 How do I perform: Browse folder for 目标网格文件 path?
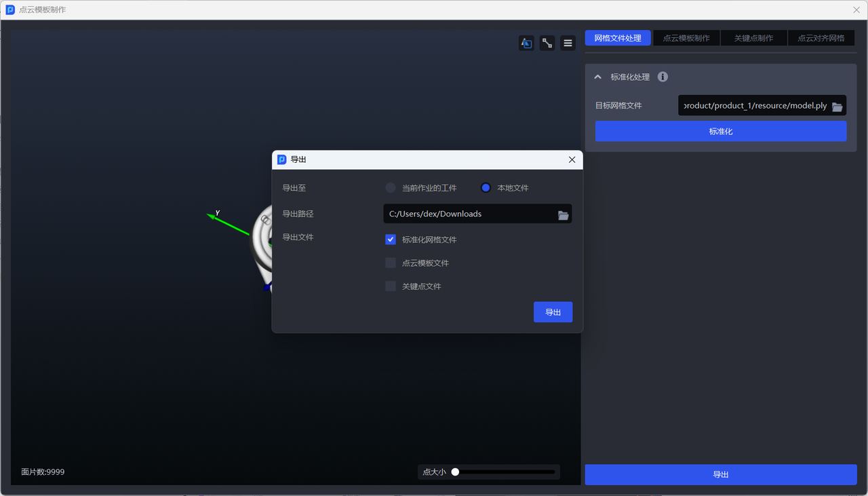[837, 107]
